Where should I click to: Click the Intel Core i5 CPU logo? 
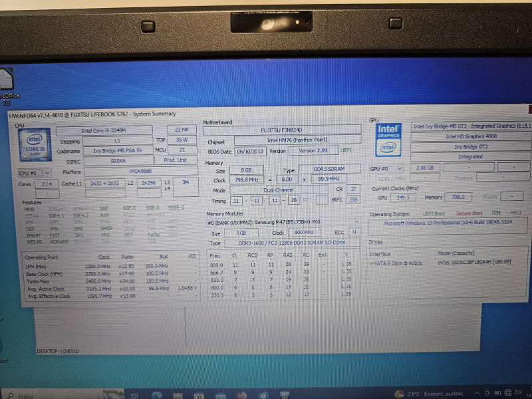[x=35, y=144]
